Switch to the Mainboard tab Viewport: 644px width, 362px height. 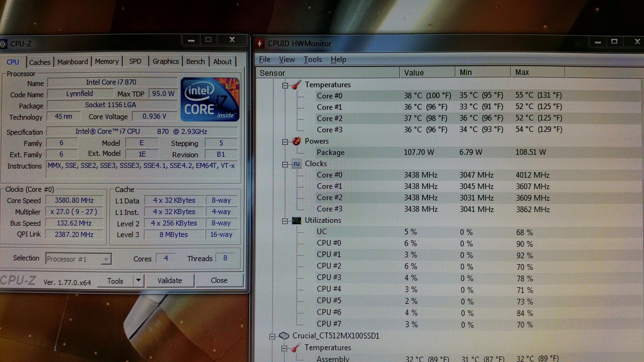(x=72, y=62)
